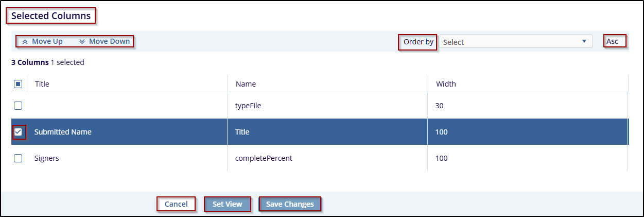The image size is (644, 217).
Task: Click the Width column header
Action: tap(446, 84)
